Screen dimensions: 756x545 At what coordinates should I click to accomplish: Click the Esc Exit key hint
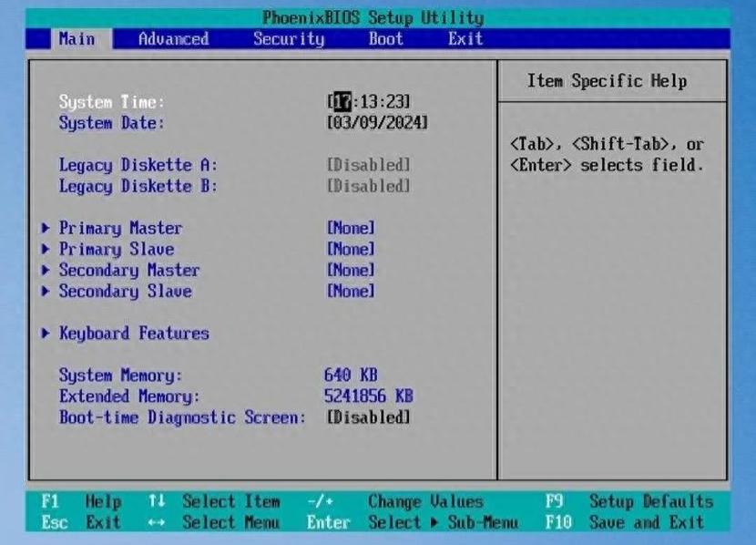(x=81, y=522)
